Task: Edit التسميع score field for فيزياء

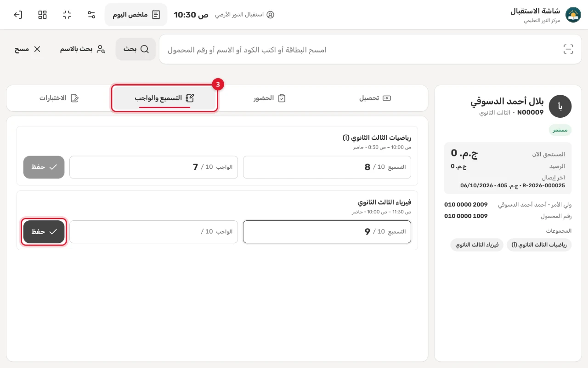Action: pos(327,231)
